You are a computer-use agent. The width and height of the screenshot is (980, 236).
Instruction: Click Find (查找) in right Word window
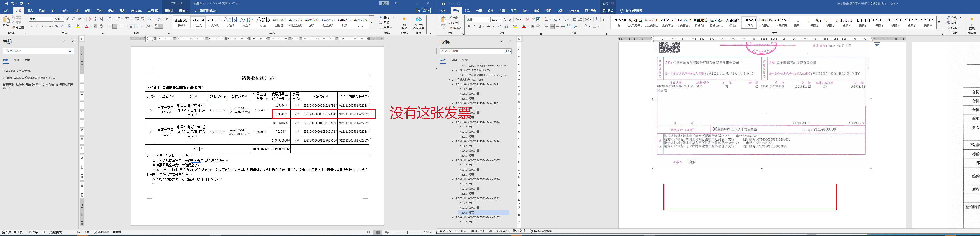coord(953,17)
